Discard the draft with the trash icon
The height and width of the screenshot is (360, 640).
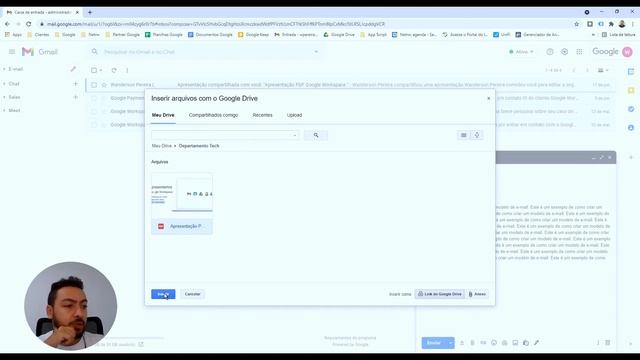608,343
